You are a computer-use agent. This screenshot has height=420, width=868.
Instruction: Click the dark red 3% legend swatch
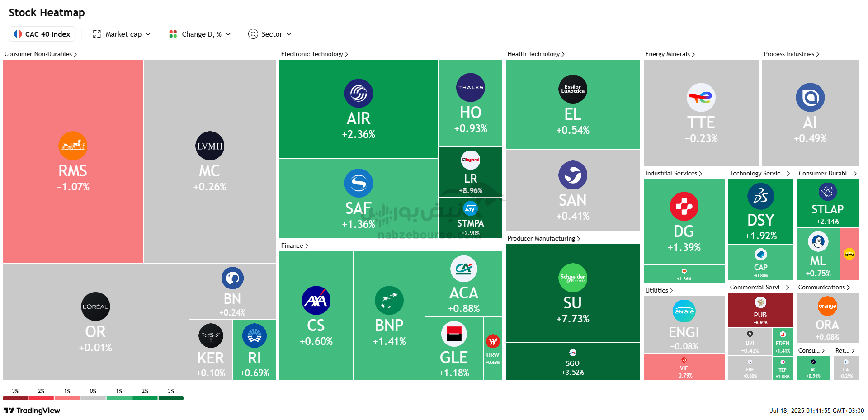pos(15,398)
